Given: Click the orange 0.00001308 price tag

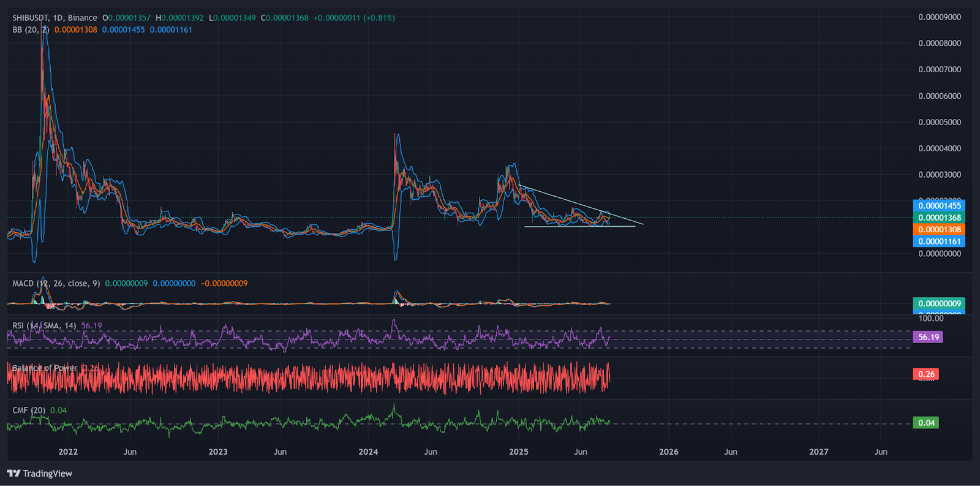Looking at the screenshot, I should tap(939, 229).
